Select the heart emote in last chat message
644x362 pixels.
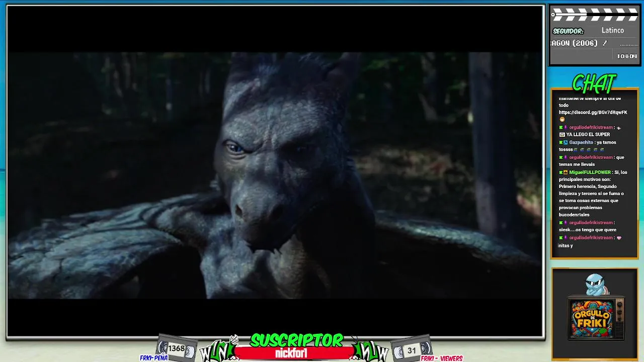tap(619, 238)
